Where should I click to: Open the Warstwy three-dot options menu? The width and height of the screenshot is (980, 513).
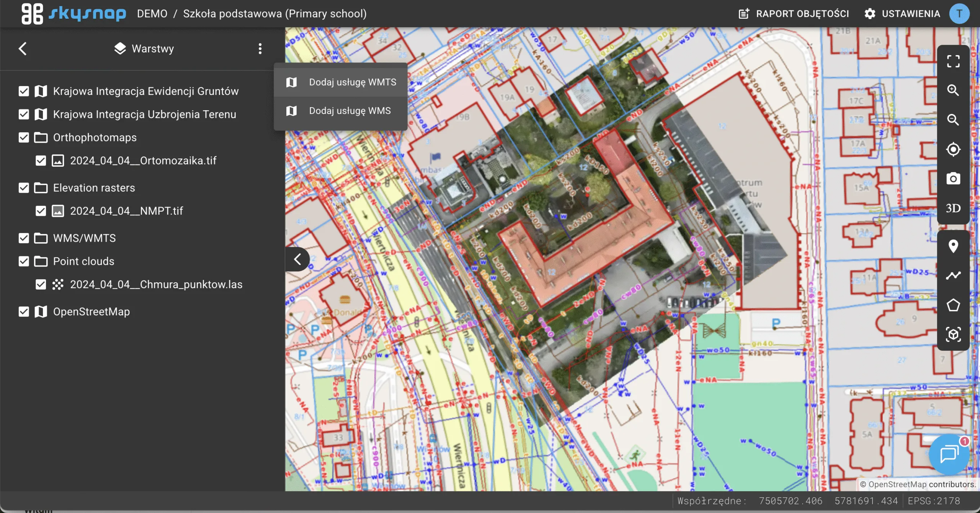coord(260,49)
